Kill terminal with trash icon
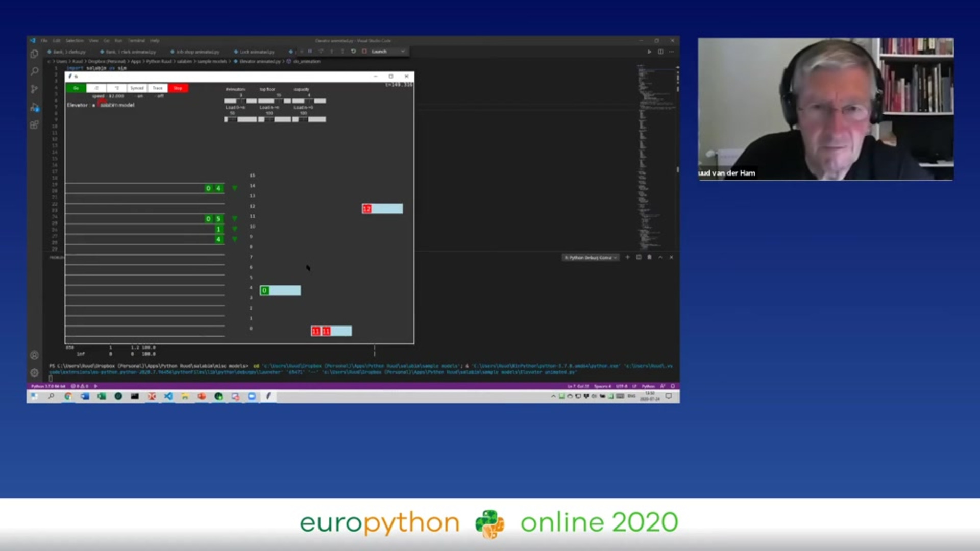Viewport: 980px width, 551px height. pos(649,257)
